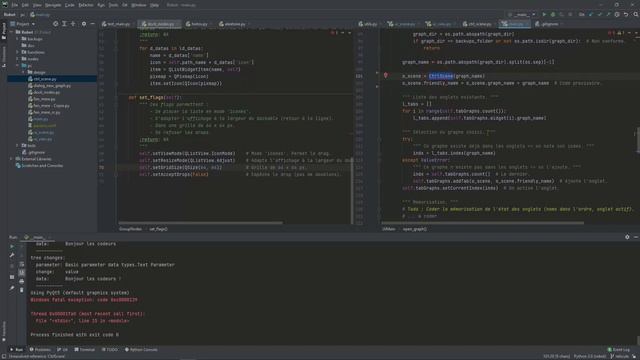The height and width of the screenshot is (360, 640).
Task: Open the Problems tool window
Action: pos(40,350)
